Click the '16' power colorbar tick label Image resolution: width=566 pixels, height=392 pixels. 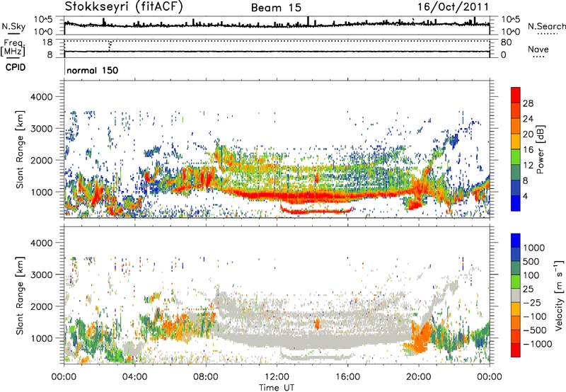[x=528, y=150]
